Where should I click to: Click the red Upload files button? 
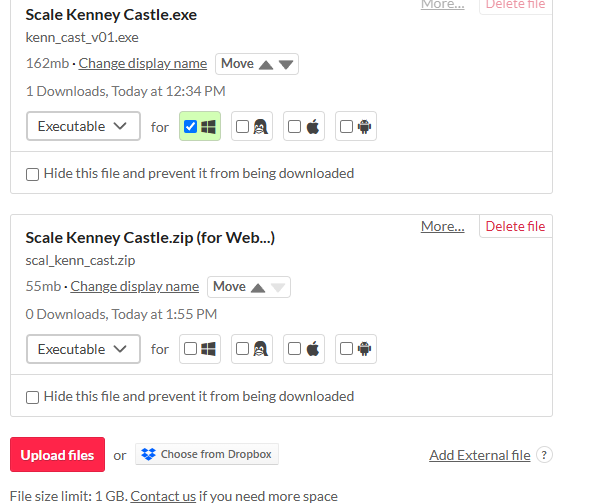[x=57, y=455]
